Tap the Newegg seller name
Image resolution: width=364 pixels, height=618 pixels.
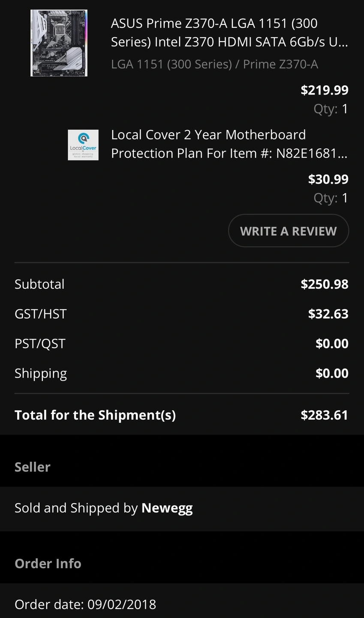[x=167, y=508]
